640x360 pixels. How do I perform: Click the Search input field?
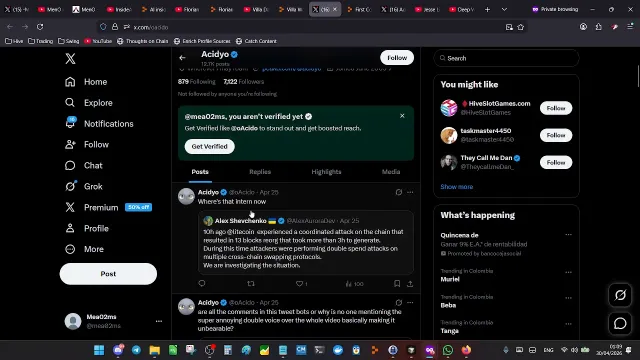[x=506, y=58]
